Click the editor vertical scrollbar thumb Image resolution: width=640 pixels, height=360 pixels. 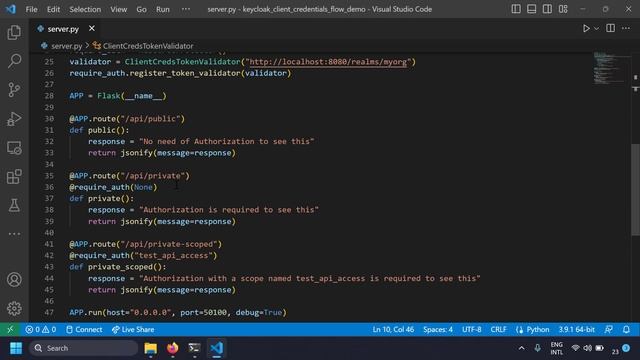coord(635,189)
